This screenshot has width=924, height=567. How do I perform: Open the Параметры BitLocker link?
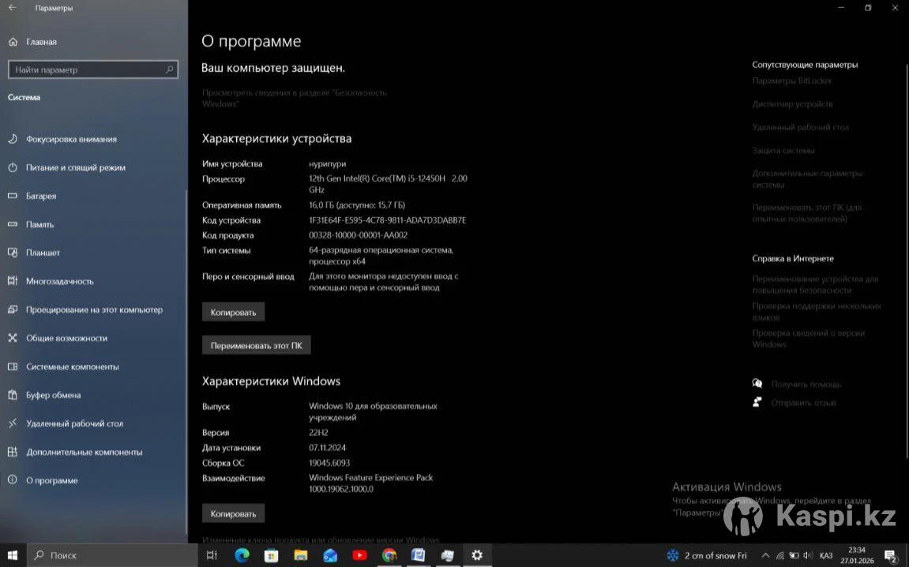[x=791, y=81]
